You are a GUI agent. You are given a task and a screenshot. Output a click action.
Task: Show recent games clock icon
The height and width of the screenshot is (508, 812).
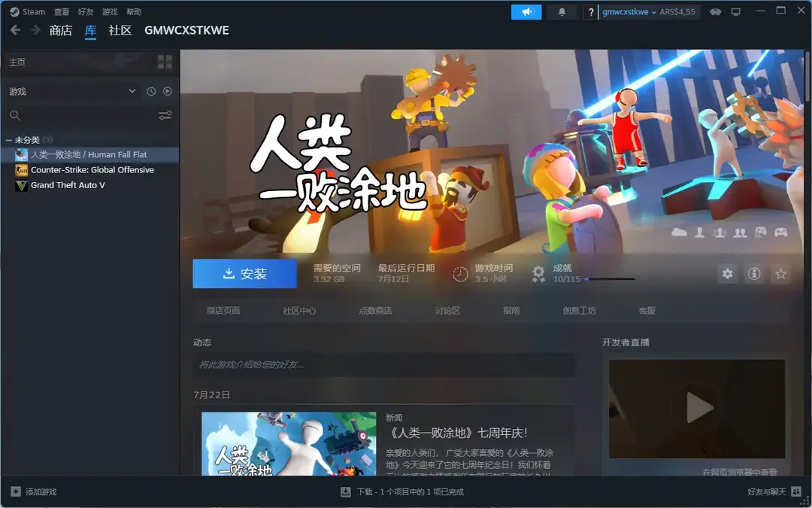pos(150,91)
